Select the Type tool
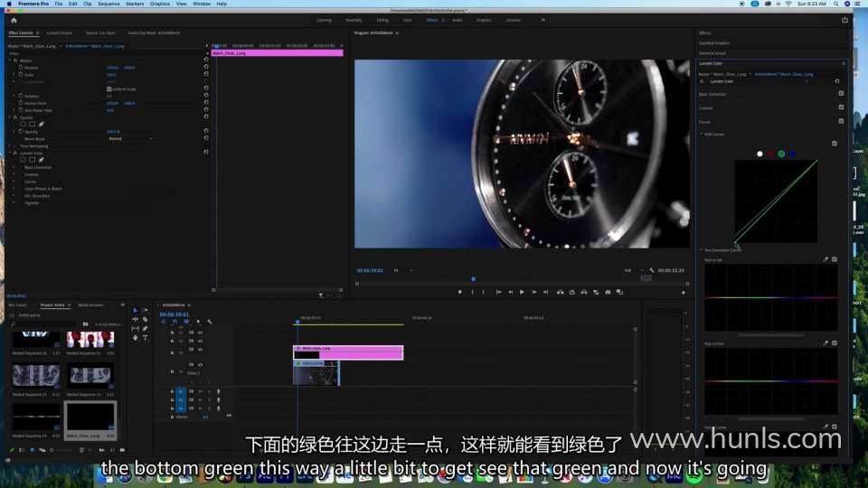The height and width of the screenshot is (488, 868). point(145,337)
